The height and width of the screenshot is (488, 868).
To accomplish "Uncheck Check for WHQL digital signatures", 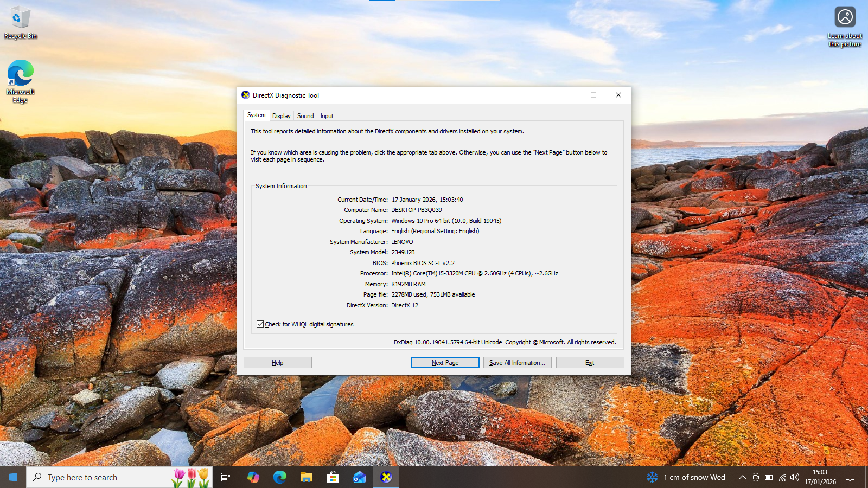I will (260, 324).
